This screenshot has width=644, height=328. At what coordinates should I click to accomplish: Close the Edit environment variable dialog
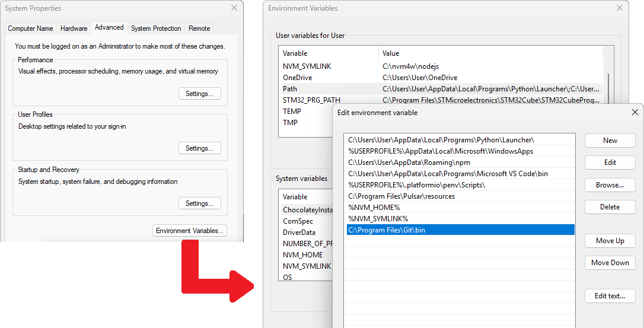click(x=635, y=112)
